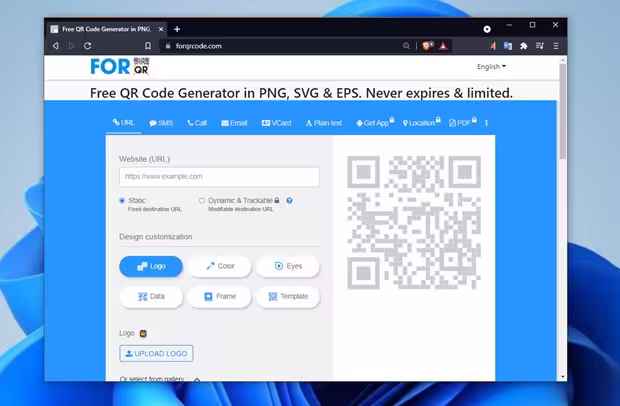620x406 pixels.
Task: Click the Data customization button
Action: pos(151,296)
